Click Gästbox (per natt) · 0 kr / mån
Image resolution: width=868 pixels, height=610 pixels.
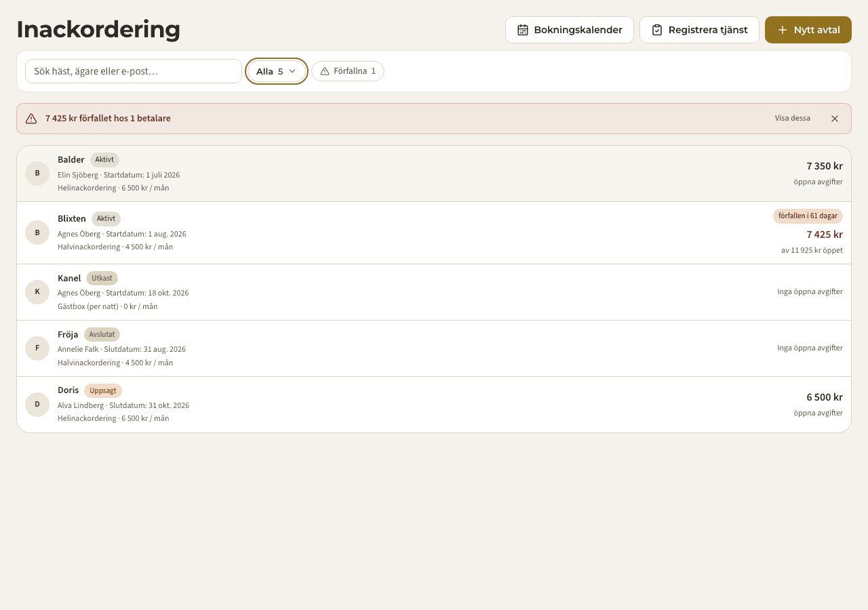coord(107,306)
